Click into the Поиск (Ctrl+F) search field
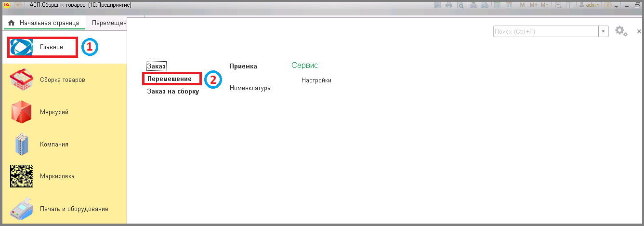644x226 pixels. (546, 31)
